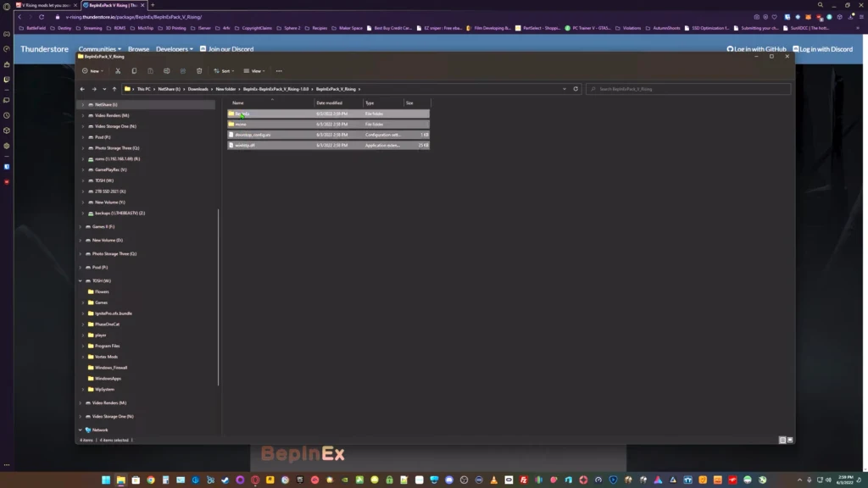The height and width of the screenshot is (488, 868).
Task: Expand the Games II (F:) drive
Action: [81, 227]
